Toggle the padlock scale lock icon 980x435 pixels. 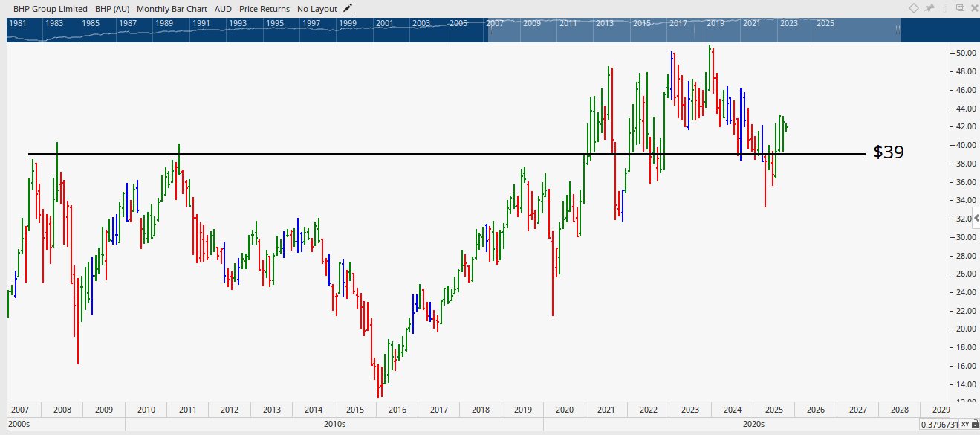(973, 424)
